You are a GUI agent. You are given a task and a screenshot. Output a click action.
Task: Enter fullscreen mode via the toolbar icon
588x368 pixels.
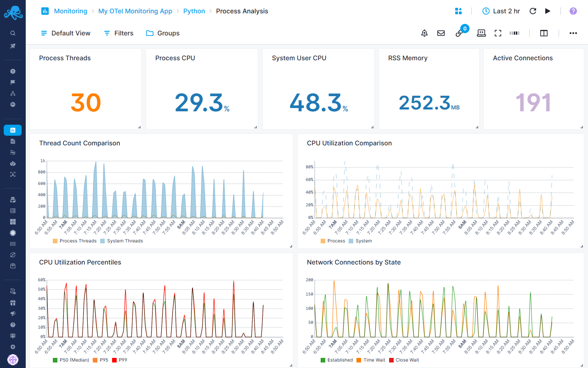pos(498,33)
